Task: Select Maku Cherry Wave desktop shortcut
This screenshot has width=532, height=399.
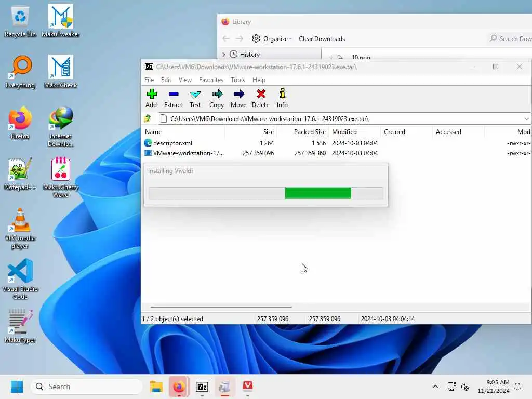Action: click(61, 178)
